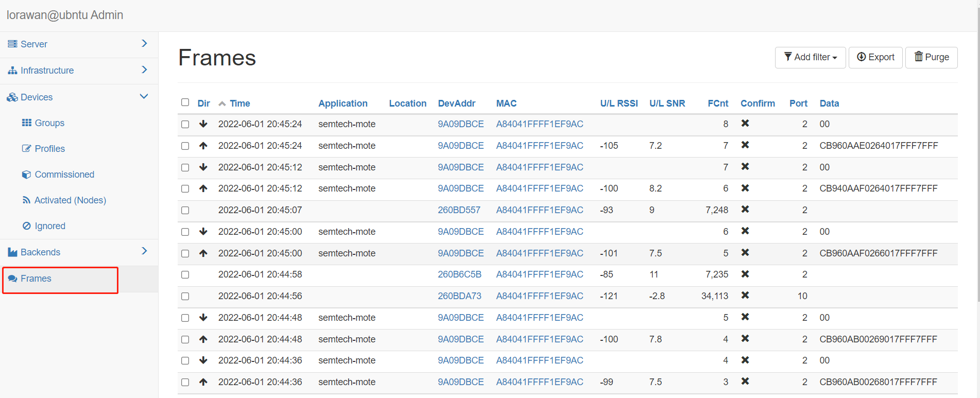The image size is (980, 398).
Task: Click the page vertical scrollbar
Action: [978, 154]
